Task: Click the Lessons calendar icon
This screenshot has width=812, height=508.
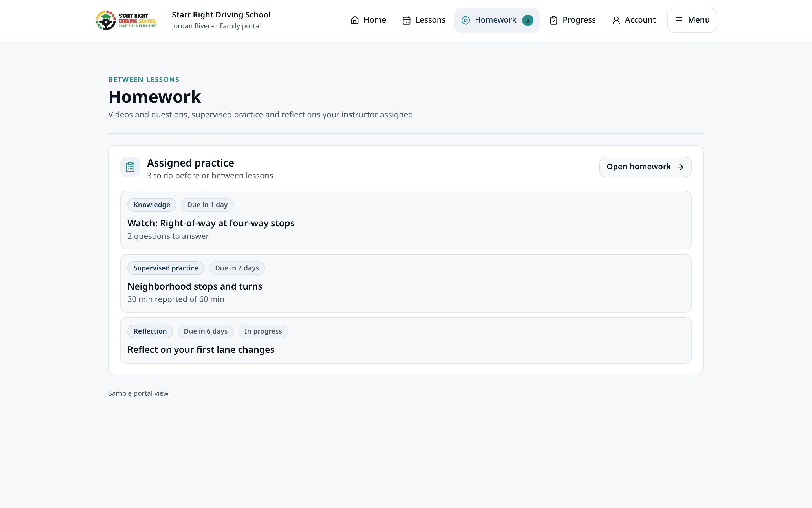Action: point(406,20)
